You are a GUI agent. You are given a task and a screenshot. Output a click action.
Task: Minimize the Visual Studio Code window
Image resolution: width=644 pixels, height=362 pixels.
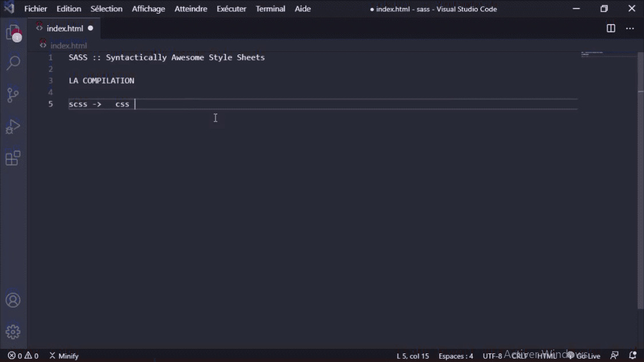click(x=576, y=9)
